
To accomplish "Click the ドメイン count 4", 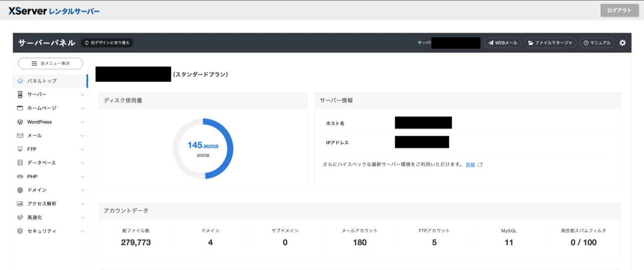I will coord(211,242).
